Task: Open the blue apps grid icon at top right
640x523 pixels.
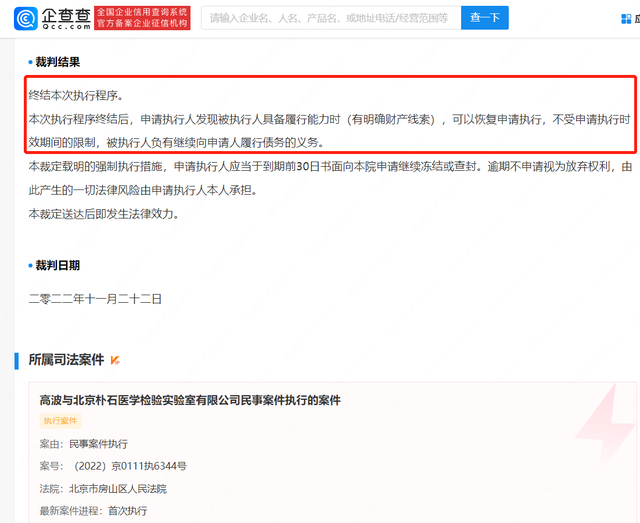Action: click(626, 19)
